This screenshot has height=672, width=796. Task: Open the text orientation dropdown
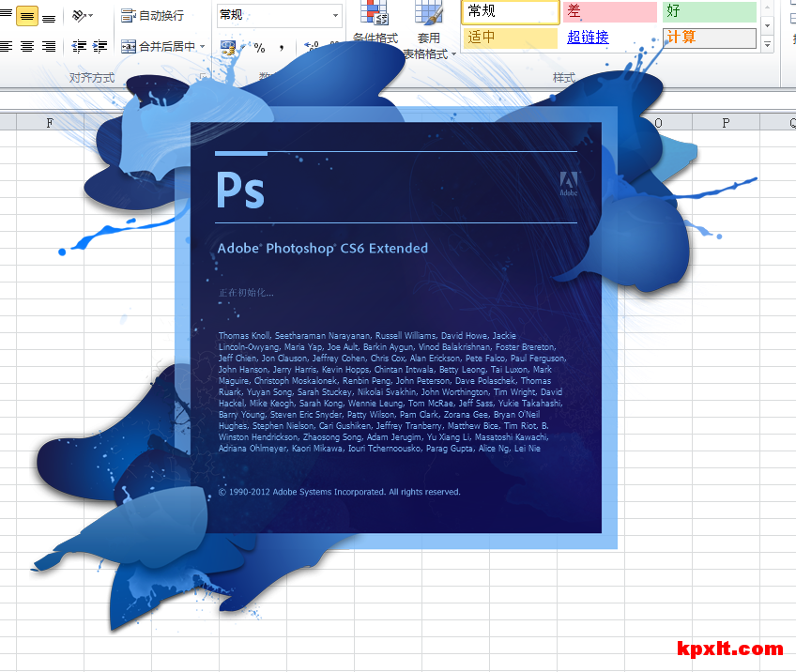[x=83, y=16]
